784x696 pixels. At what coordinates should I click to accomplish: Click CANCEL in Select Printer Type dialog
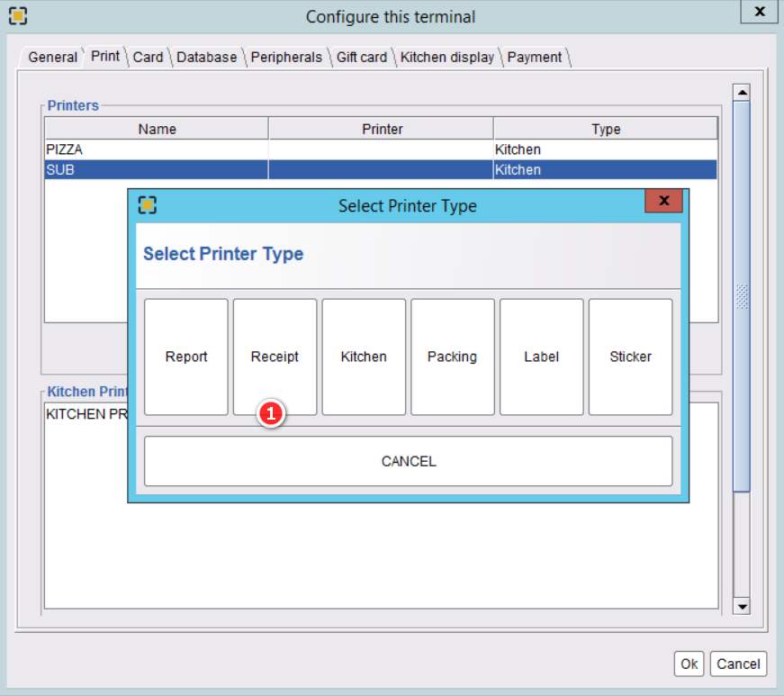click(x=408, y=461)
